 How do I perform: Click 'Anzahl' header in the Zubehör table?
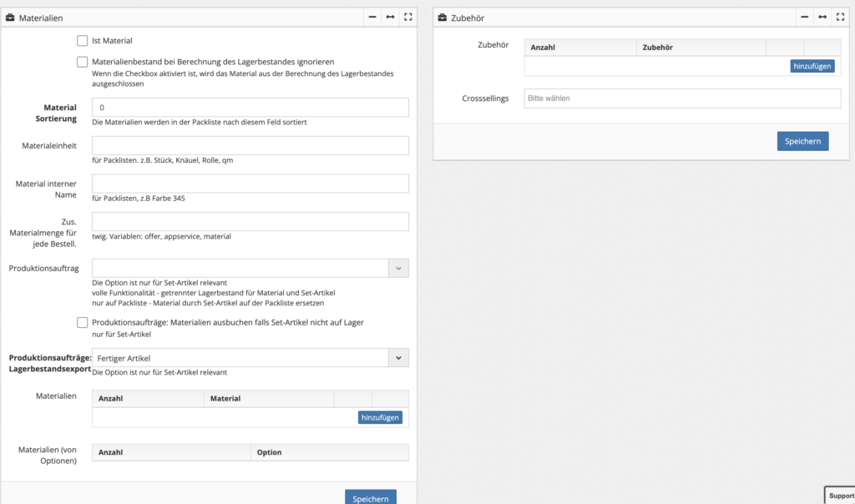543,48
